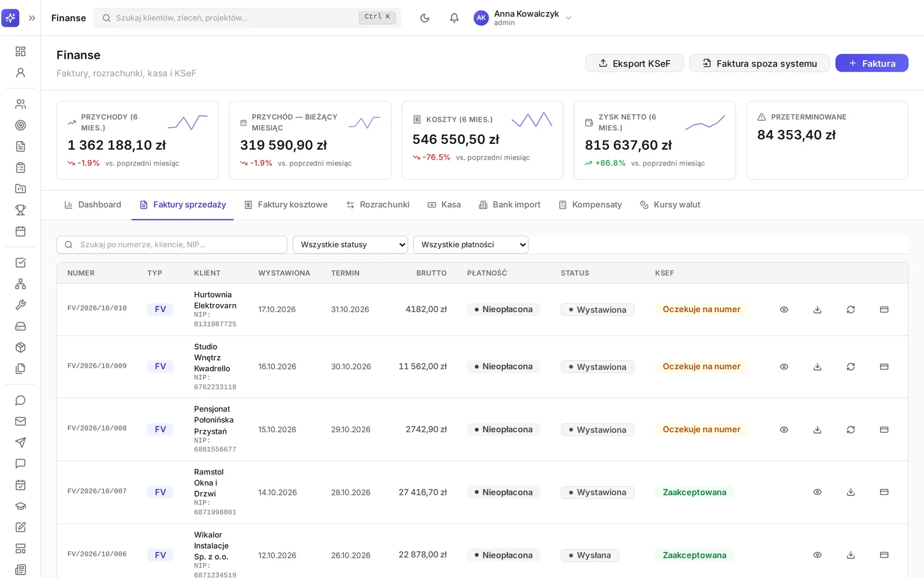Open sidebar calendar icon

pos(20,231)
